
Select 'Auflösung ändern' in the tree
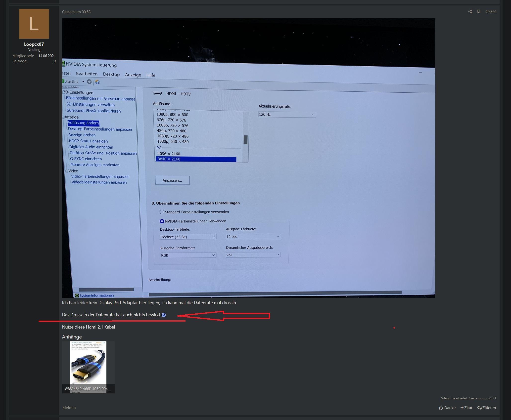coord(83,123)
